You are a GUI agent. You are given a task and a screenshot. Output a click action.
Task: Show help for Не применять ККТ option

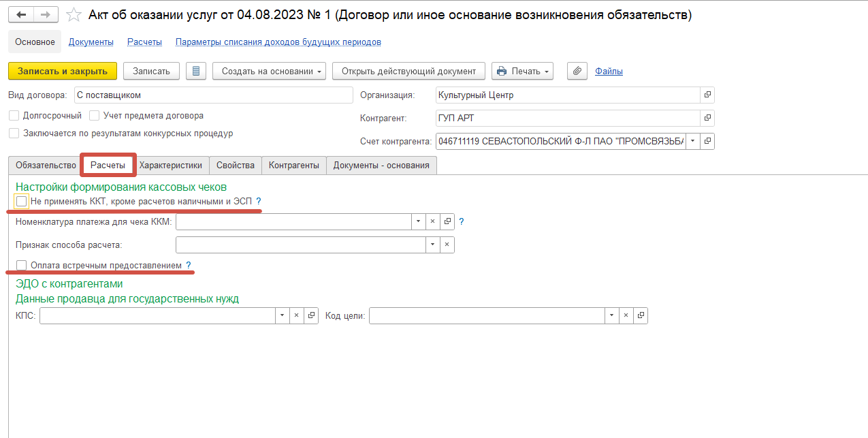pyautogui.click(x=259, y=202)
